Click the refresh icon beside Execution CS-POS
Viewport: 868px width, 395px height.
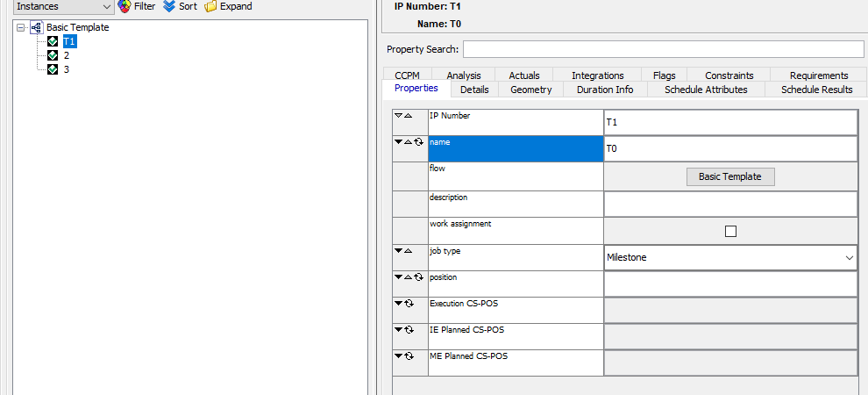tap(409, 304)
